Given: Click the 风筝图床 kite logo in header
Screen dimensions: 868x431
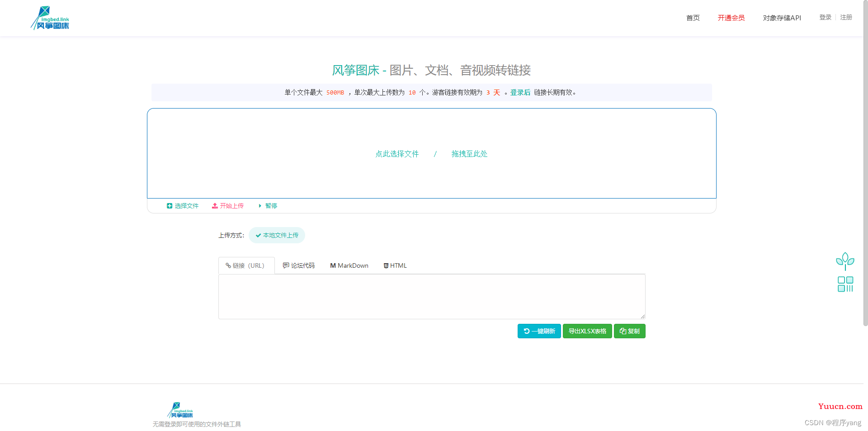Looking at the screenshot, I should click(x=50, y=18).
